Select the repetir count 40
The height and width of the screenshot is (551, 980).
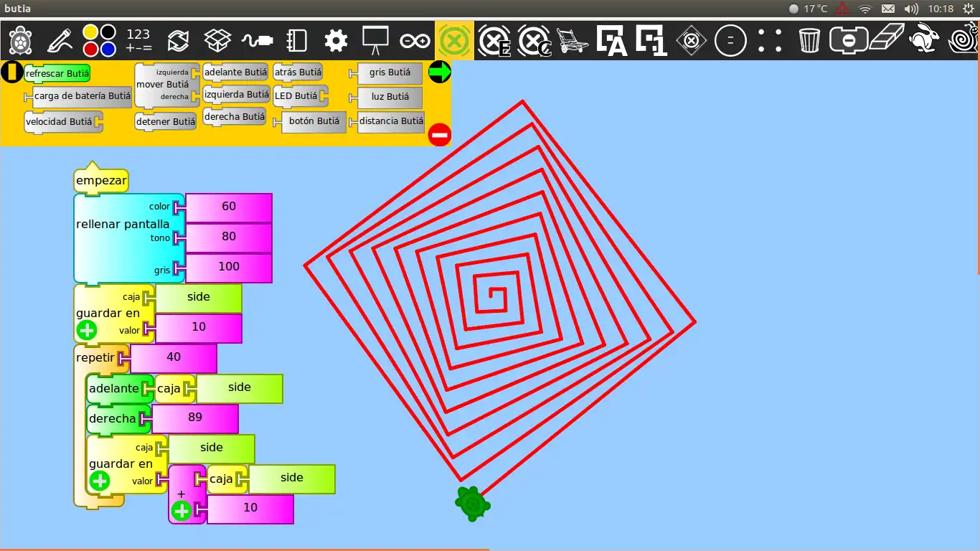tap(174, 358)
